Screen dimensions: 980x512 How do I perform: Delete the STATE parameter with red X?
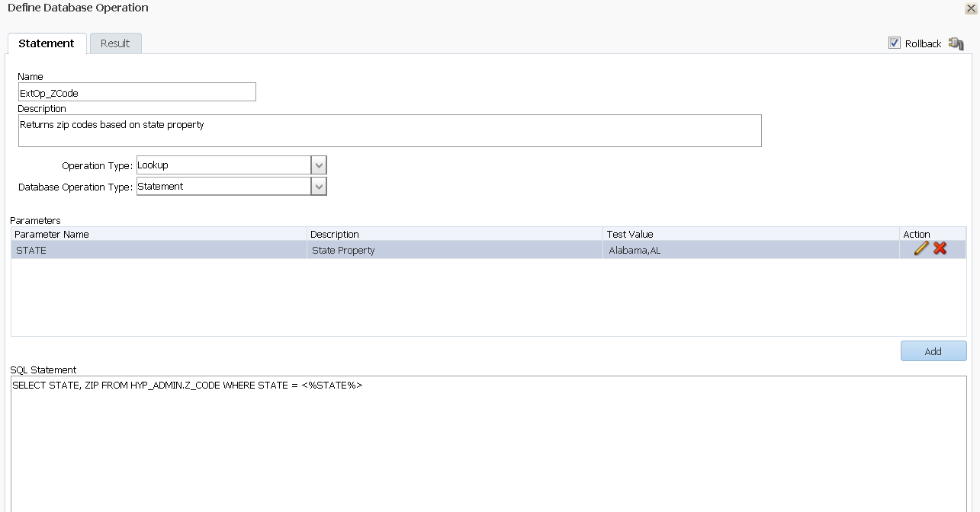point(940,249)
